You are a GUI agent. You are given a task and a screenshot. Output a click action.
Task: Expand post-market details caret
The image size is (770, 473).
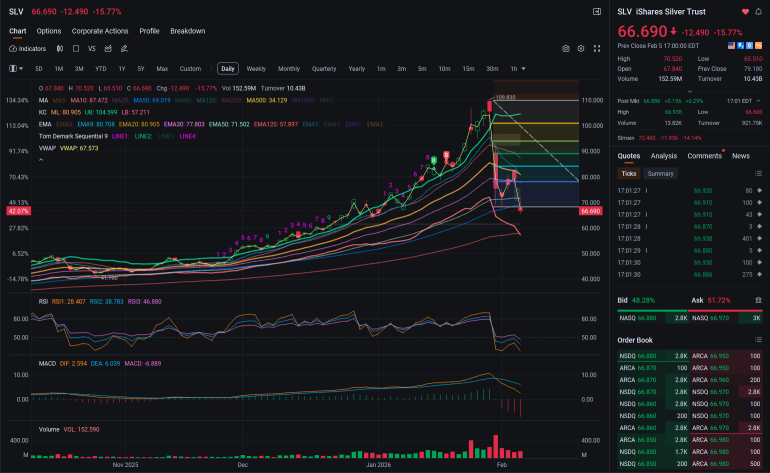point(758,101)
